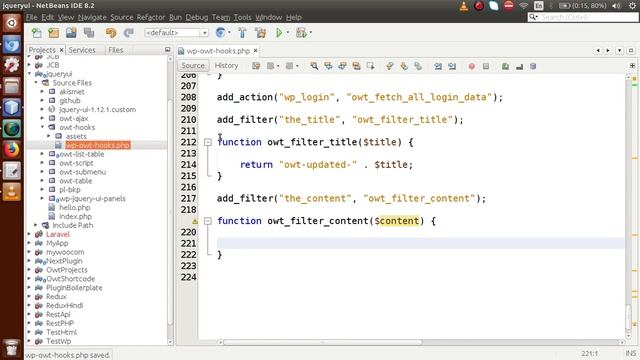Click the Open Project toolbar icon
This screenshot has width=640, height=360.
[71, 33]
